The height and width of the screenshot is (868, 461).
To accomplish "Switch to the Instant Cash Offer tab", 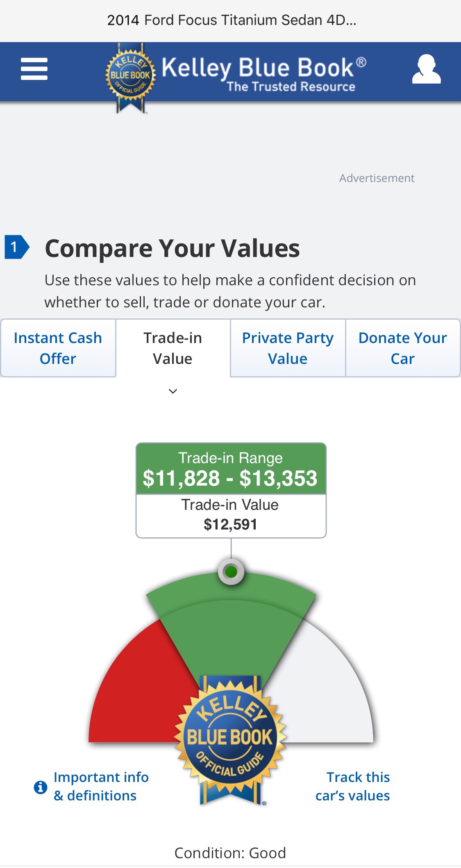I will (58, 348).
